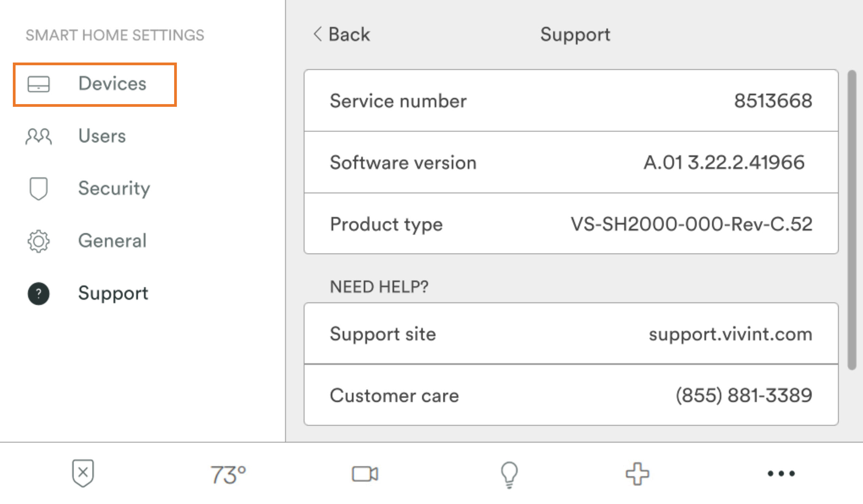The image size is (863, 504).
Task: Click the security shield icon bottom left
Action: (x=82, y=474)
